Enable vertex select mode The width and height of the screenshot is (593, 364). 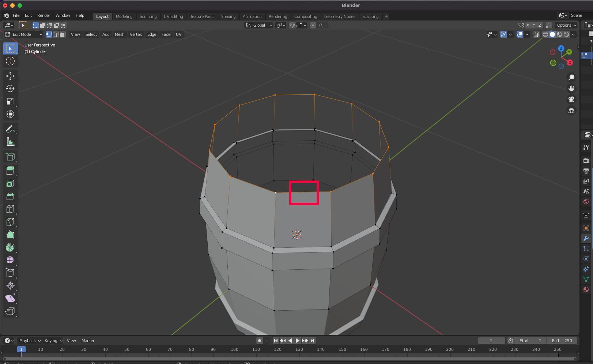pos(49,34)
